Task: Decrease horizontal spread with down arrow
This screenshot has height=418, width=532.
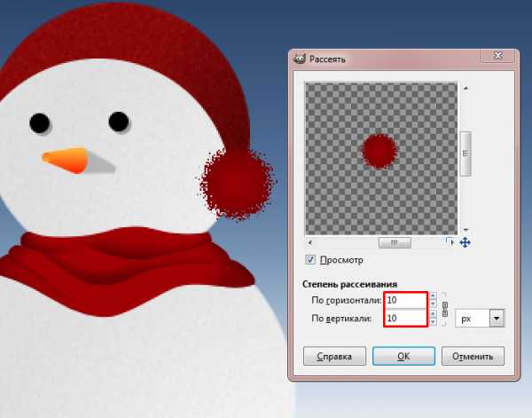Action: point(433,304)
